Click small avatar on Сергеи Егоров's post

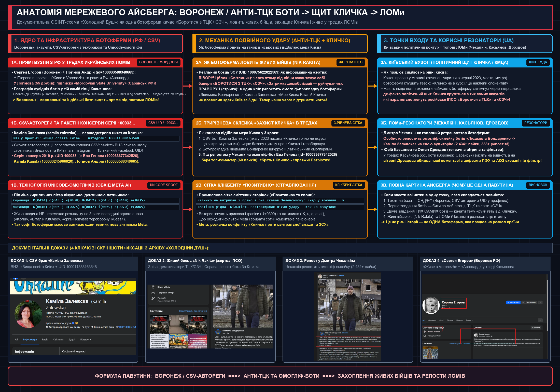[476, 335]
